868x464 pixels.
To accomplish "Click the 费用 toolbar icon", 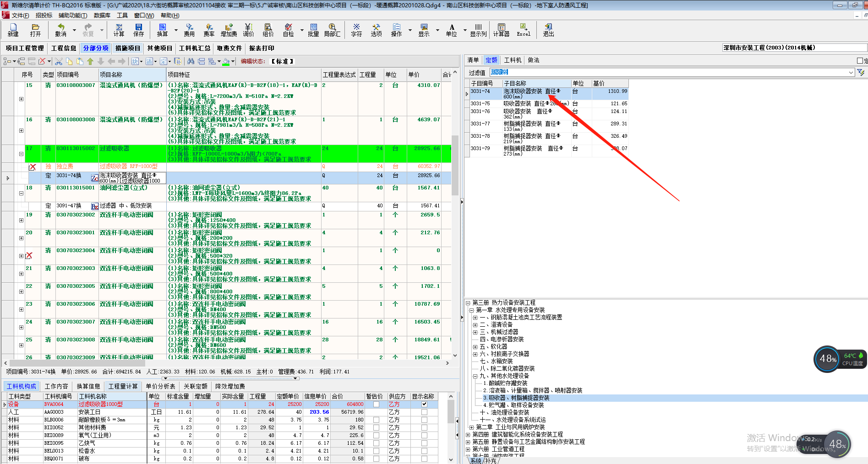I will pyautogui.click(x=189, y=30).
